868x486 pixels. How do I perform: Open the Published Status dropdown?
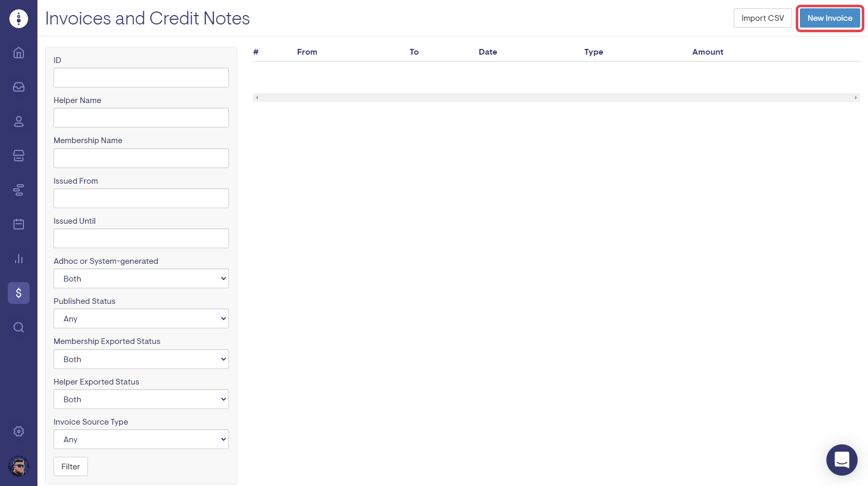[x=141, y=318]
